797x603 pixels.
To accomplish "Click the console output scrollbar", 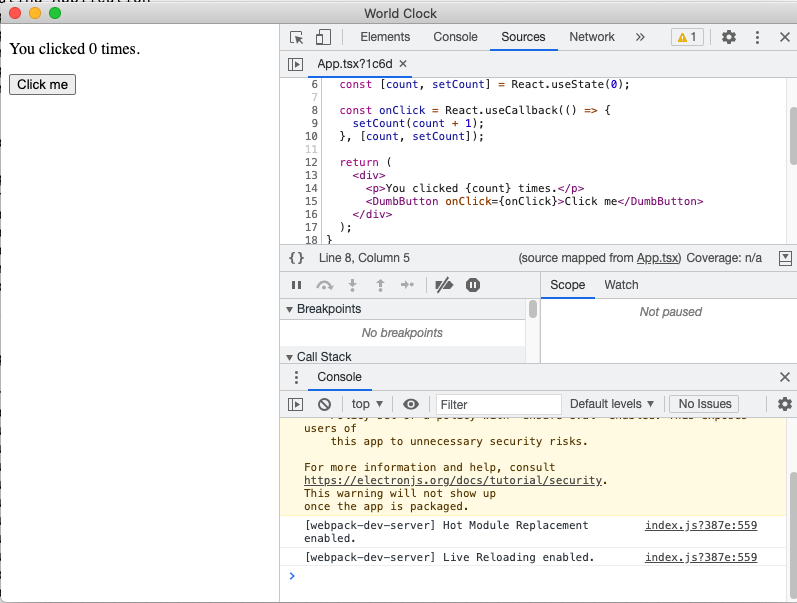I will pyautogui.click(x=793, y=535).
